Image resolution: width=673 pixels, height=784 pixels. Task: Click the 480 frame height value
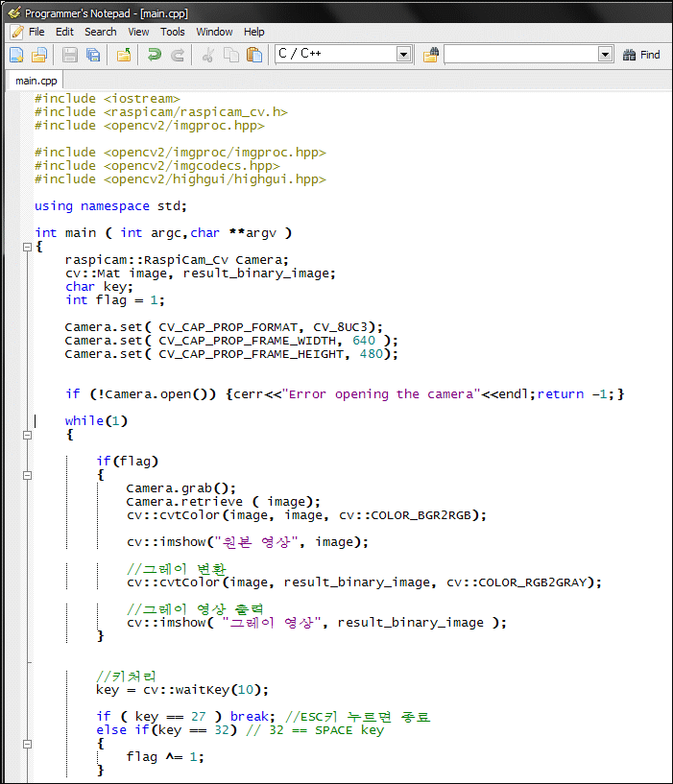(x=372, y=354)
